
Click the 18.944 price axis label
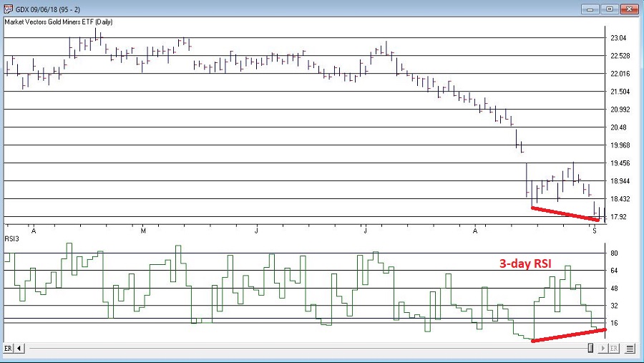[620, 181]
